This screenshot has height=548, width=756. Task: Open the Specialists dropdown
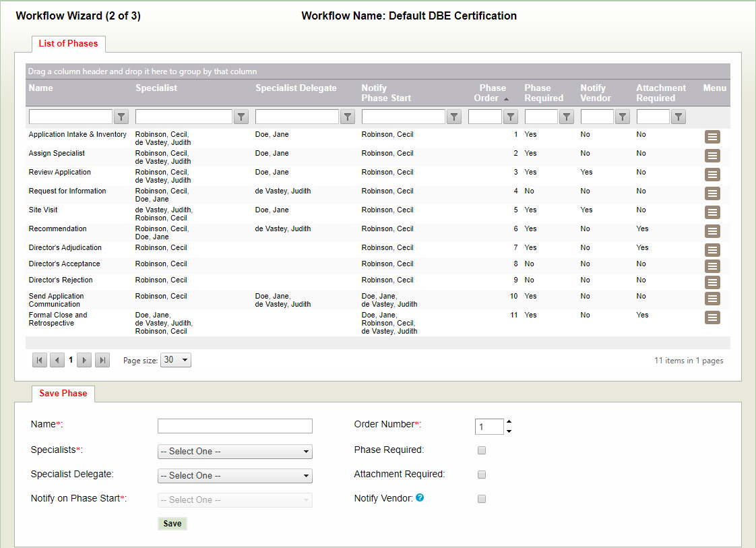point(234,452)
